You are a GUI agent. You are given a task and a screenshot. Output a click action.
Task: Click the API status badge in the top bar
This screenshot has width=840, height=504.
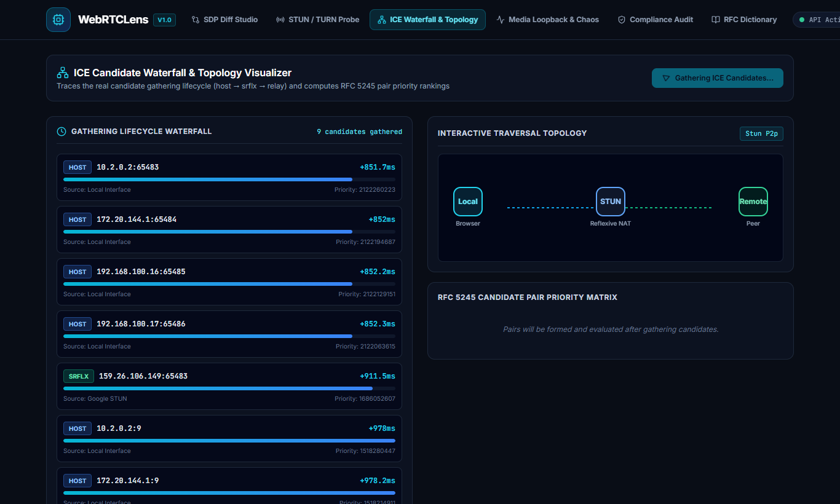(816, 20)
